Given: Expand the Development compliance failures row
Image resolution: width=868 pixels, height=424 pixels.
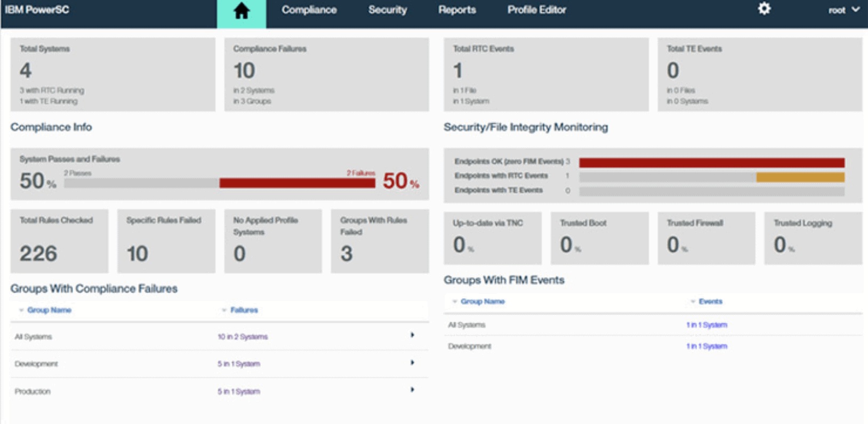Looking at the screenshot, I should click(412, 362).
